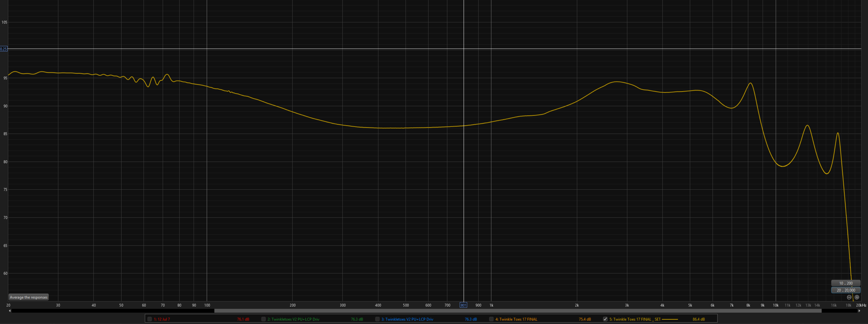Click the 1k frequency axis label

[491, 305]
